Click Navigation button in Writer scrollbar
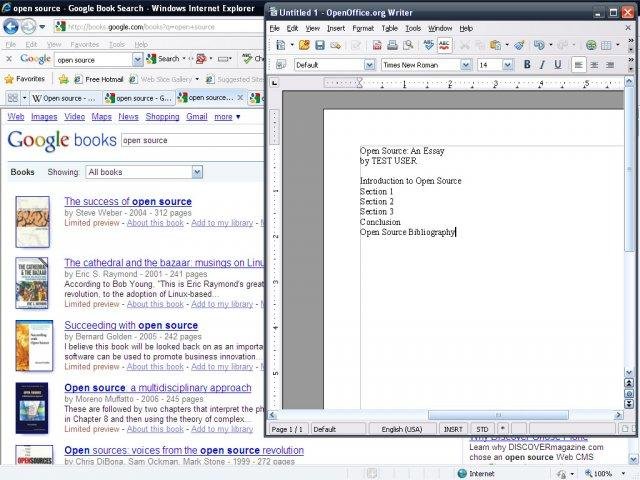 pyautogui.click(x=629, y=394)
